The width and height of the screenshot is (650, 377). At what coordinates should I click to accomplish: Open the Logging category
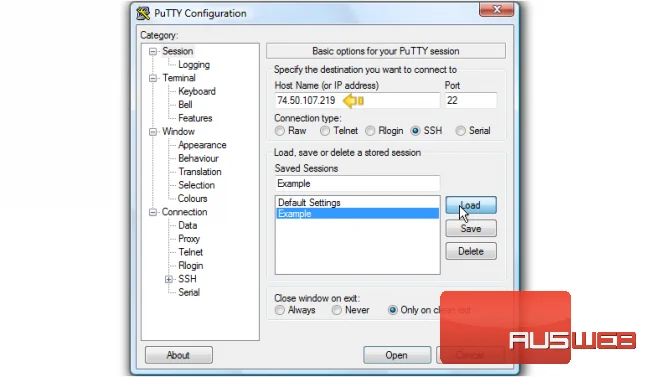pos(194,65)
